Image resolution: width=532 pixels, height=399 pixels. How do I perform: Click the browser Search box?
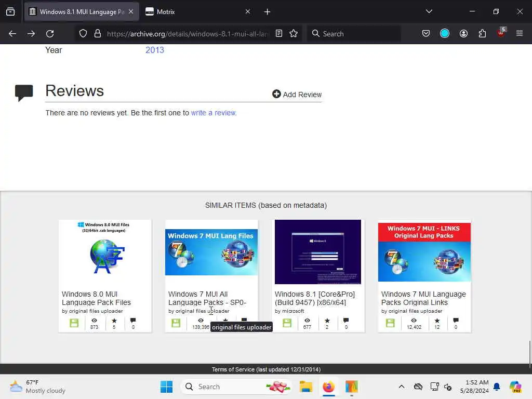click(354, 34)
